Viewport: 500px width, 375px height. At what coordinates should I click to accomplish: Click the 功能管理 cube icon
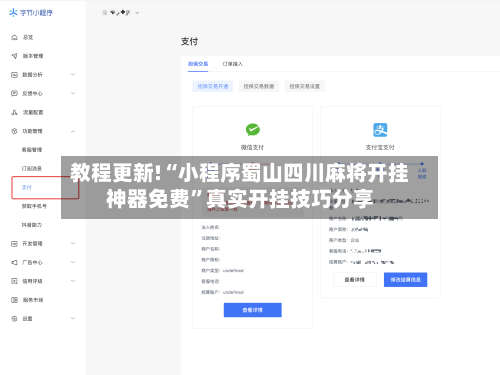[14, 131]
